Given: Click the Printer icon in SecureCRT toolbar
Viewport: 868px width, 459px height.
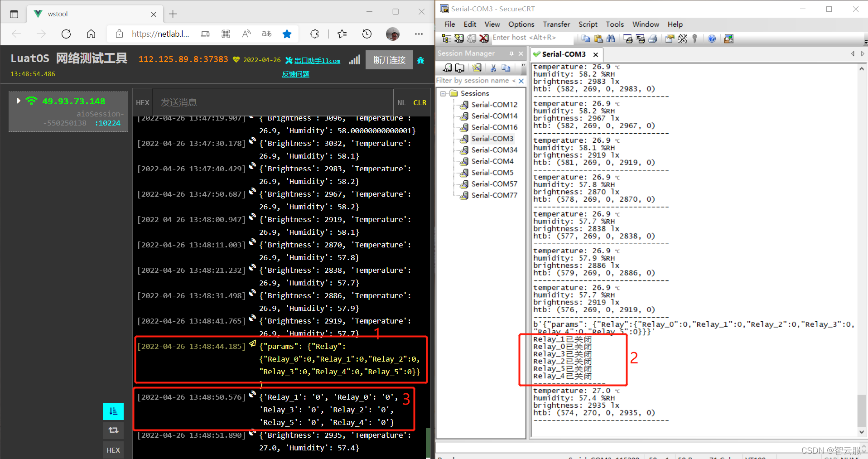Looking at the screenshot, I should click(x=653, y=39).
